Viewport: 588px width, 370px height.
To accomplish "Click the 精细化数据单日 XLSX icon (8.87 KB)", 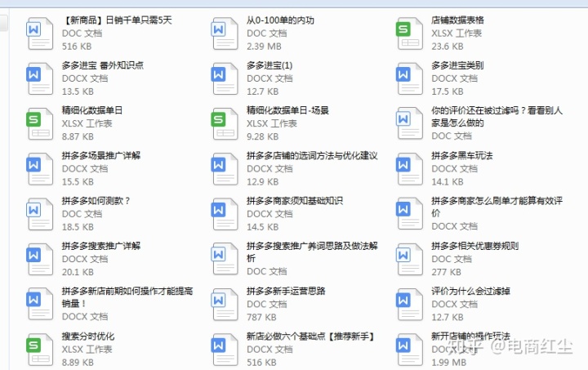I will coord(39,123).
